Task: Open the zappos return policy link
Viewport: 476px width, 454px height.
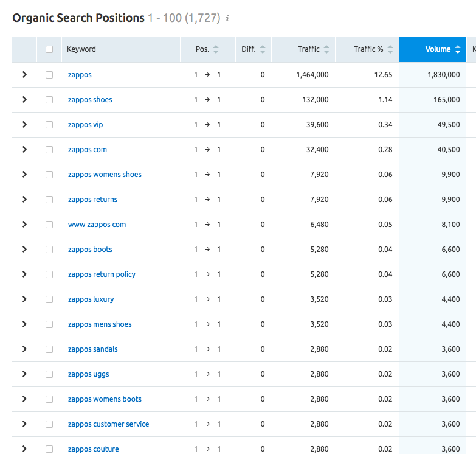Action: pos(102,274)
